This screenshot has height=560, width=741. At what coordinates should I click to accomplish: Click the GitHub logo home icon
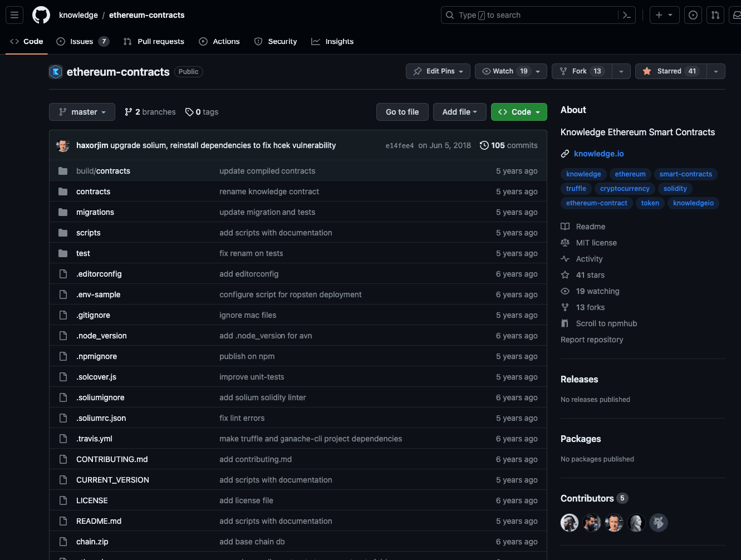coord(41,15)
